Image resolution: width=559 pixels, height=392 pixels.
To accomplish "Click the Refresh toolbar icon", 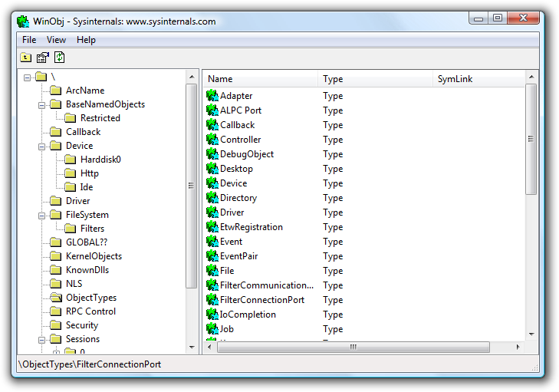I will tap(59, 57).
